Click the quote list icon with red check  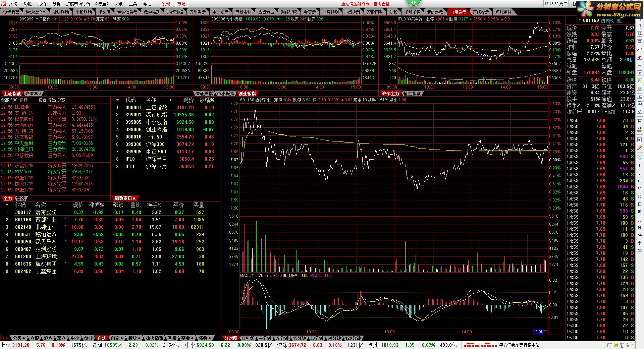click(640, 34)
